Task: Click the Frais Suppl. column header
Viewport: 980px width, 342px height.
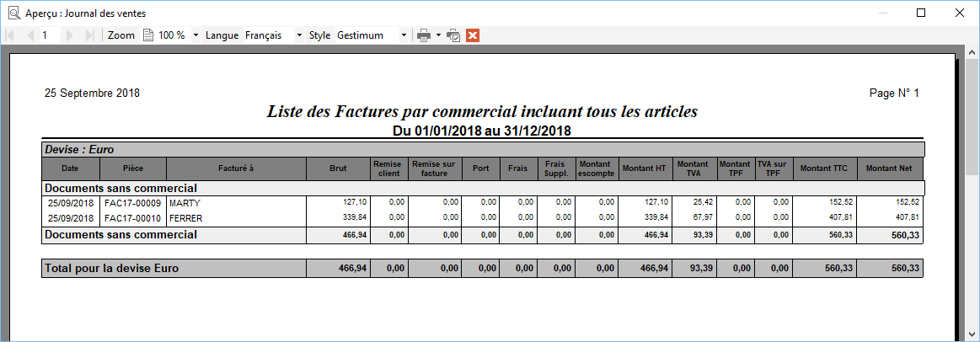Action: (x=556, y=168)
